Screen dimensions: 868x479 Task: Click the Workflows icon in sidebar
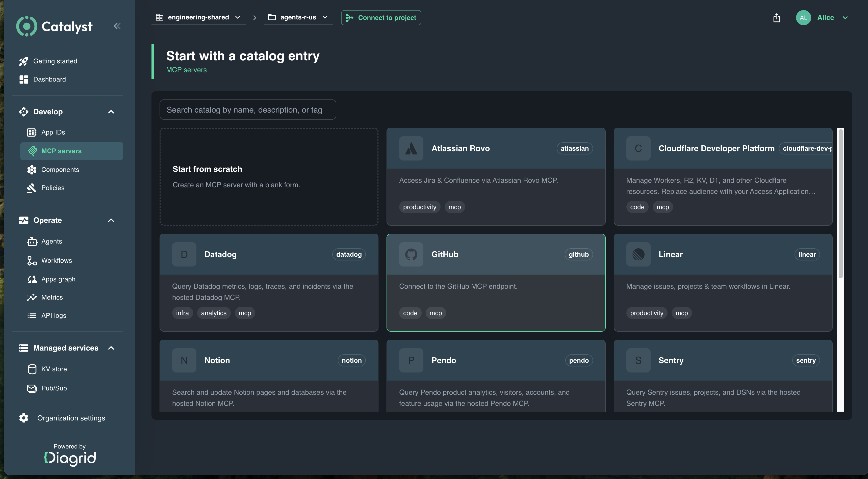tap(32, 261)
